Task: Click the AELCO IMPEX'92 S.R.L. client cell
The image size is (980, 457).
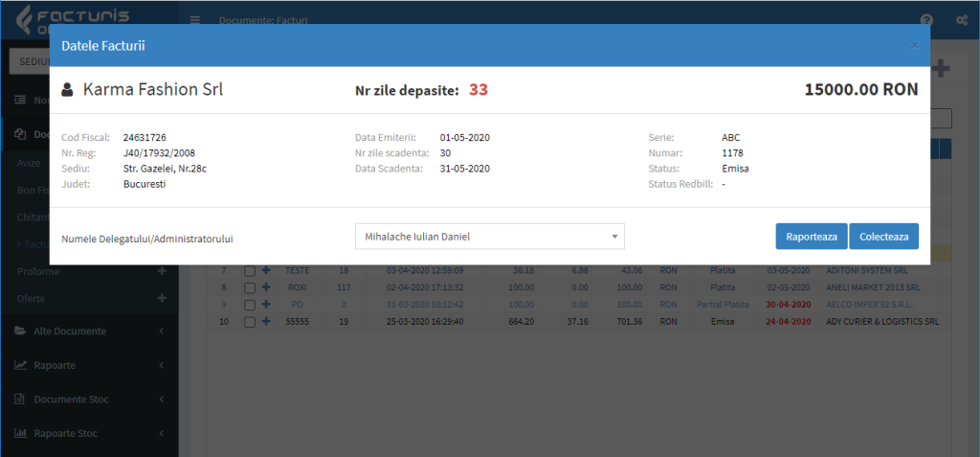Action: [x=869, y=305]
